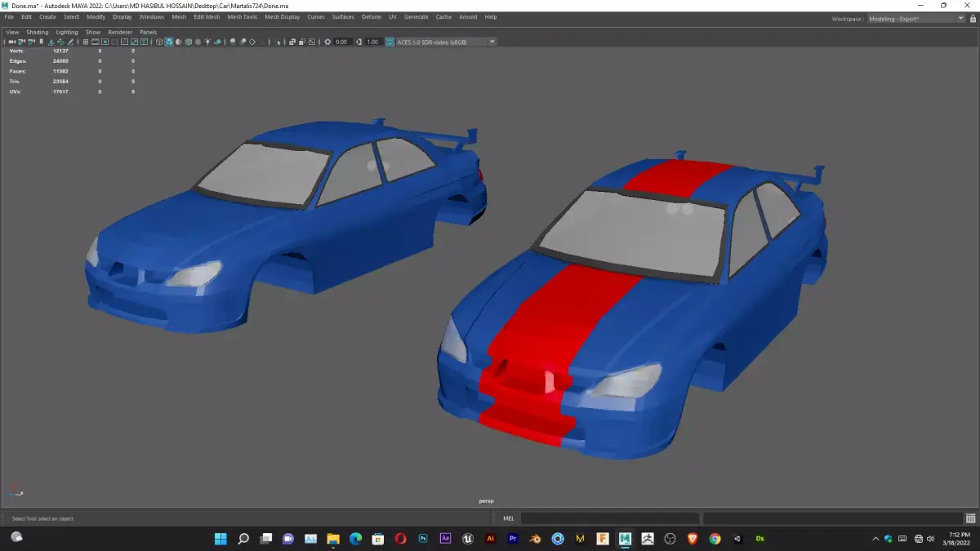Toggle the safe title overlay
The width and height of the screenshot is (980, 551).
click(144, 42)
